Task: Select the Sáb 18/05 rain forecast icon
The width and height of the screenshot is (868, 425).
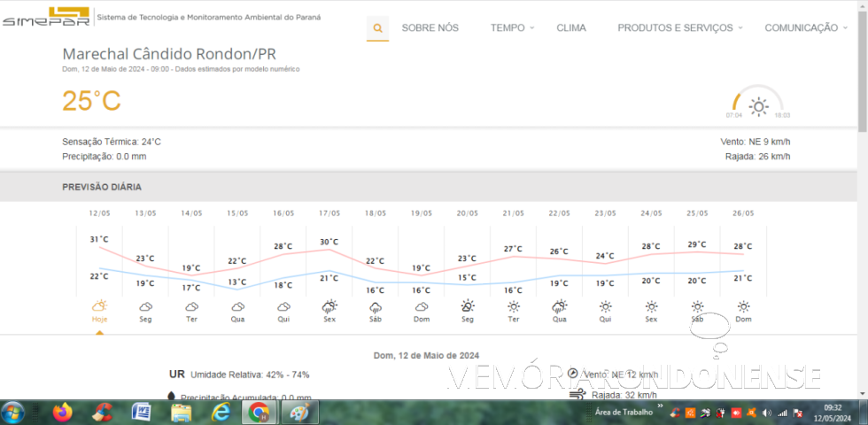Action: (x=376, y=306)
